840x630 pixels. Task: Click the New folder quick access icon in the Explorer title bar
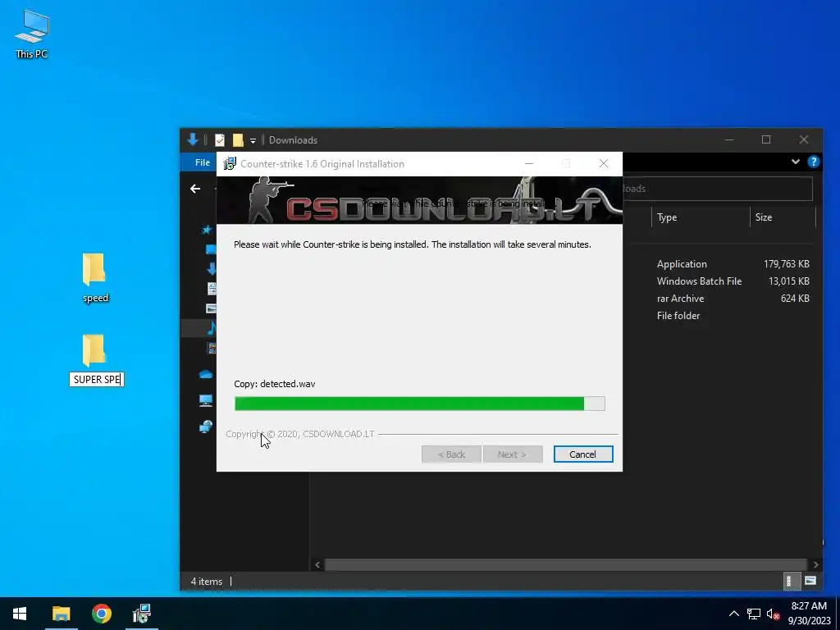click(238, 139)
